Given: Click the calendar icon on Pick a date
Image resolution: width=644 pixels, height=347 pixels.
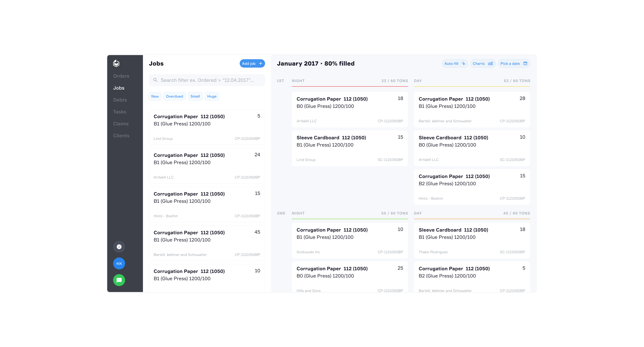Looking at the screenshot, I should [525, 63].
